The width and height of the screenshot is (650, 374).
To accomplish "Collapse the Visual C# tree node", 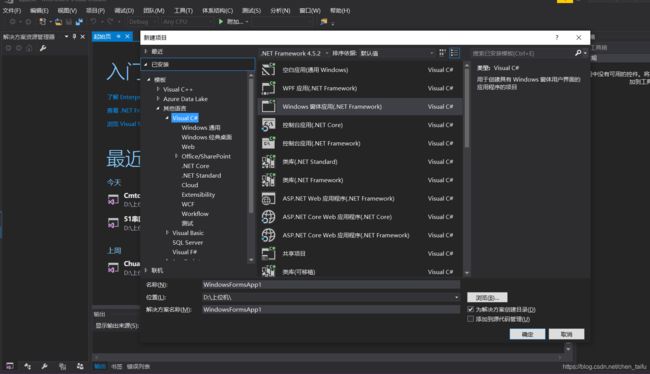I will coord(167,118).
